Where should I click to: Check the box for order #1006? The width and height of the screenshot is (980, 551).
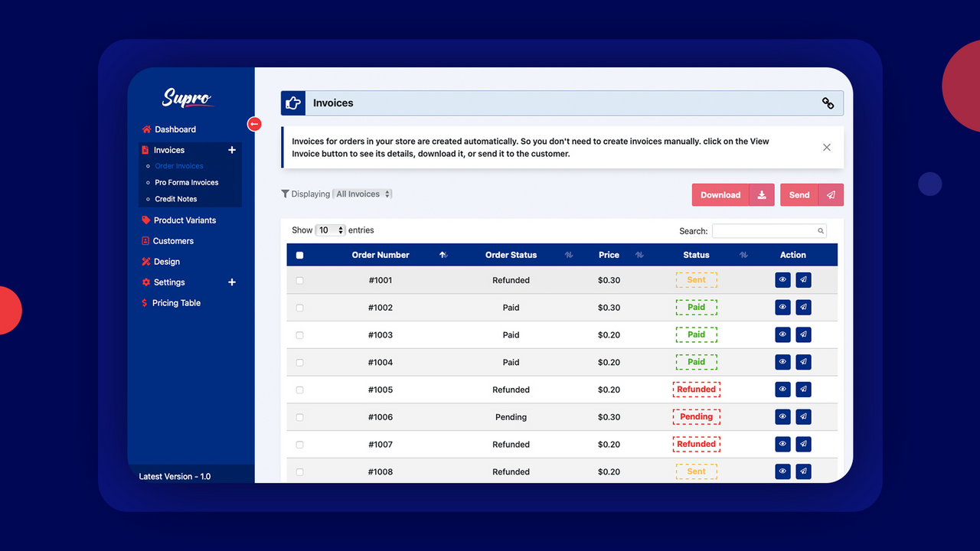point(299,417)
